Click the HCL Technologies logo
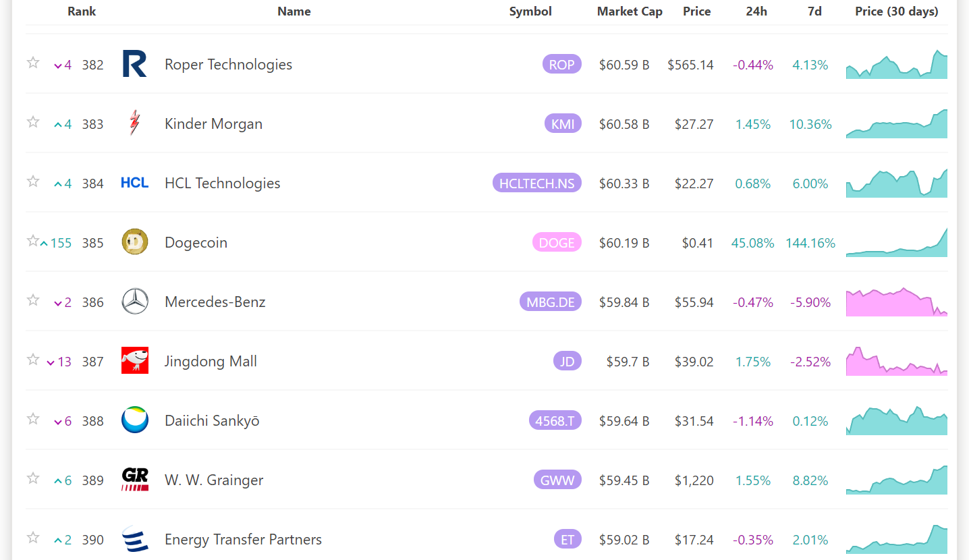The width and height of the screenshot is (969, 560). (x=134, y=183)
